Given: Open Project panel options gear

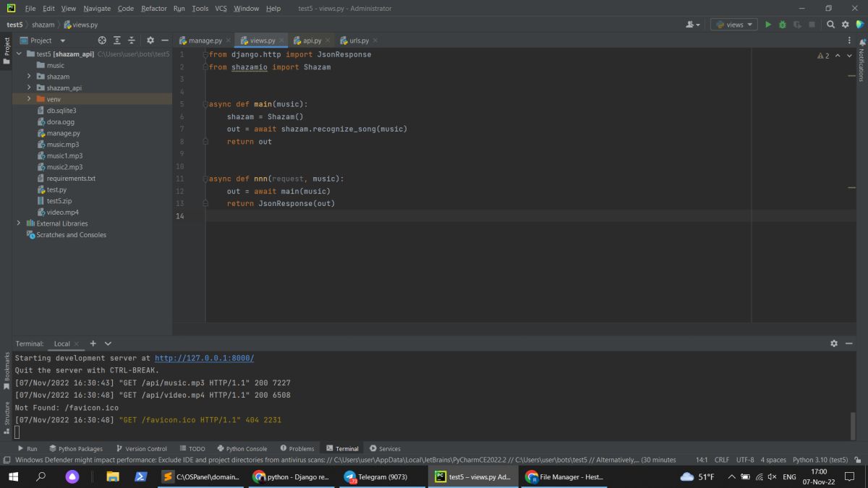Looking at the screenshot, I should click(x=150, y=40).
